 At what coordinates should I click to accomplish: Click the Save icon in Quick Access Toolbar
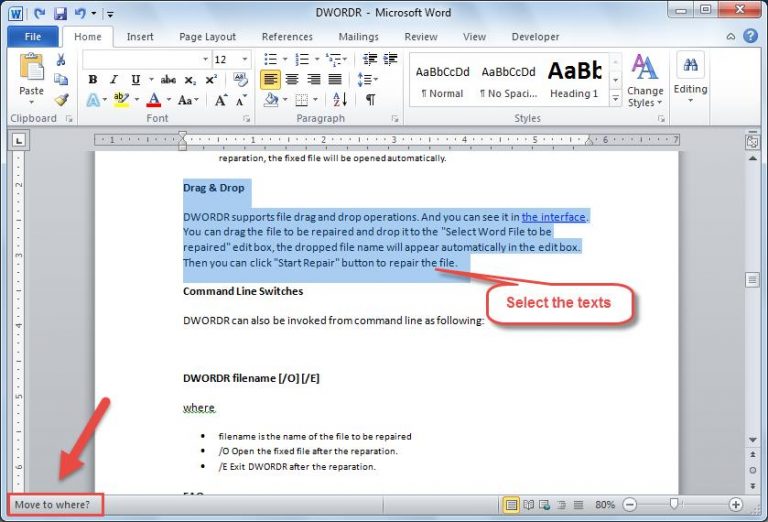coord(60,15)
